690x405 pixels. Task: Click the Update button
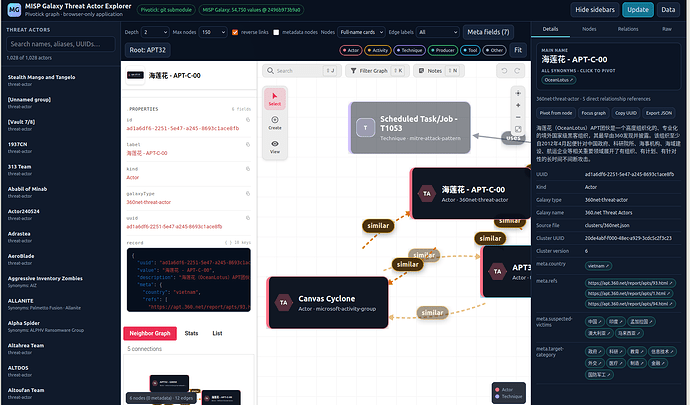(638, 10)
